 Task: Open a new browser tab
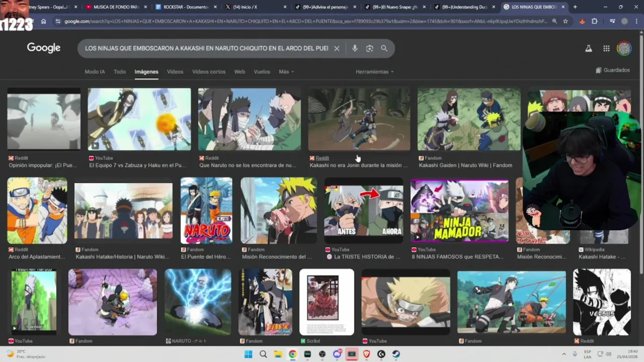pos(575,7)
